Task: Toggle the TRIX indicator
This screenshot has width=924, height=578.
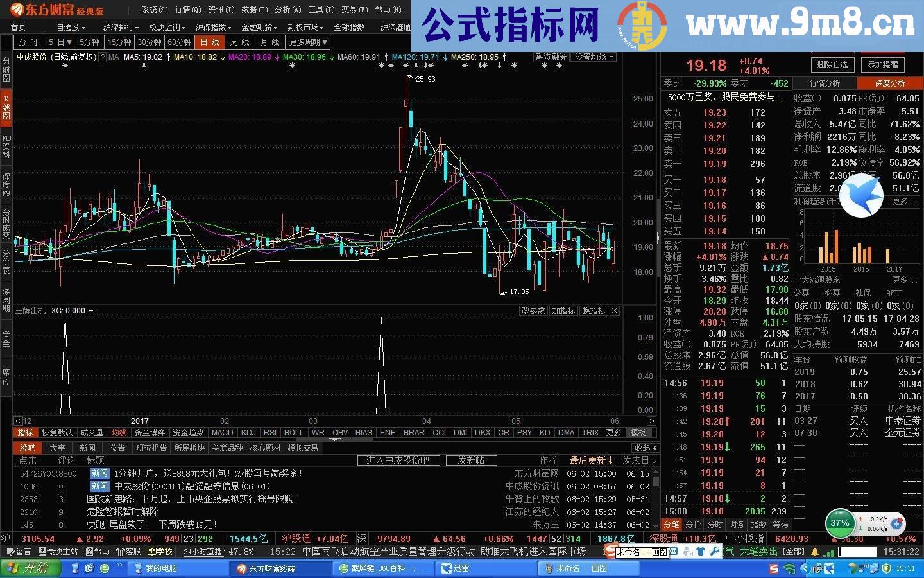Action: [590, 433]
